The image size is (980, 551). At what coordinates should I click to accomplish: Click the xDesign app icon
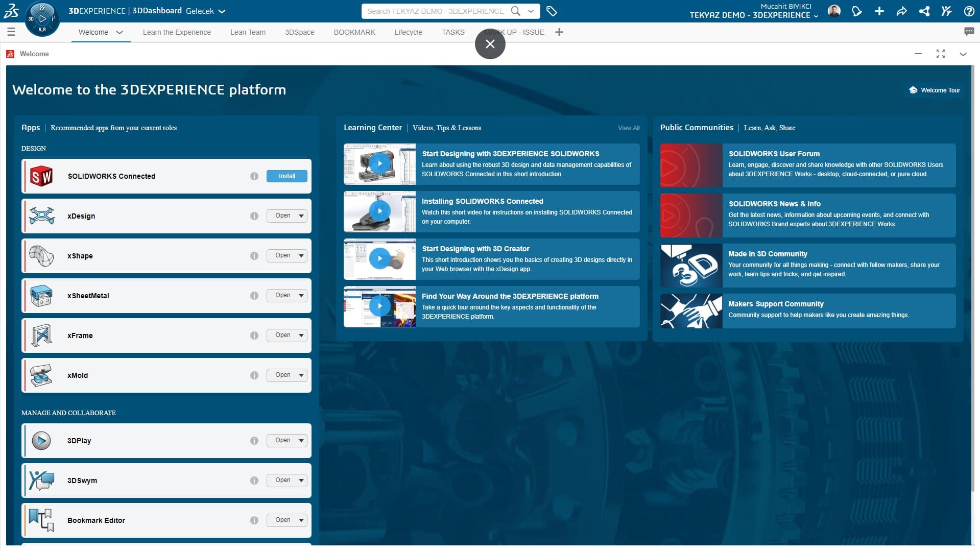tap(41, 216)
